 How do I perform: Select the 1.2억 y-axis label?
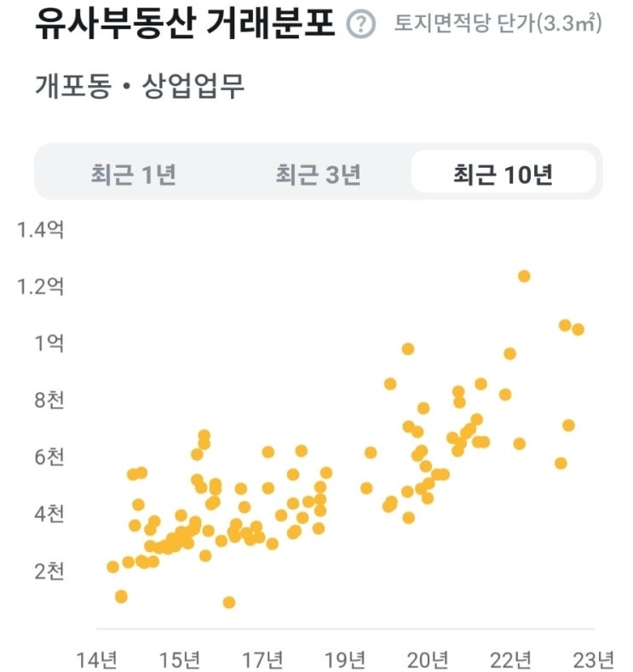point(41,287)
